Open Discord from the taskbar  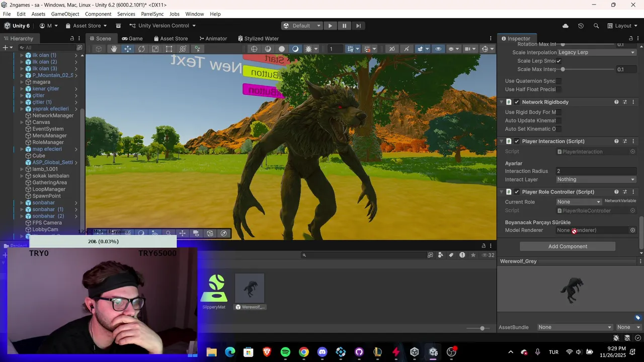(323, 352)
